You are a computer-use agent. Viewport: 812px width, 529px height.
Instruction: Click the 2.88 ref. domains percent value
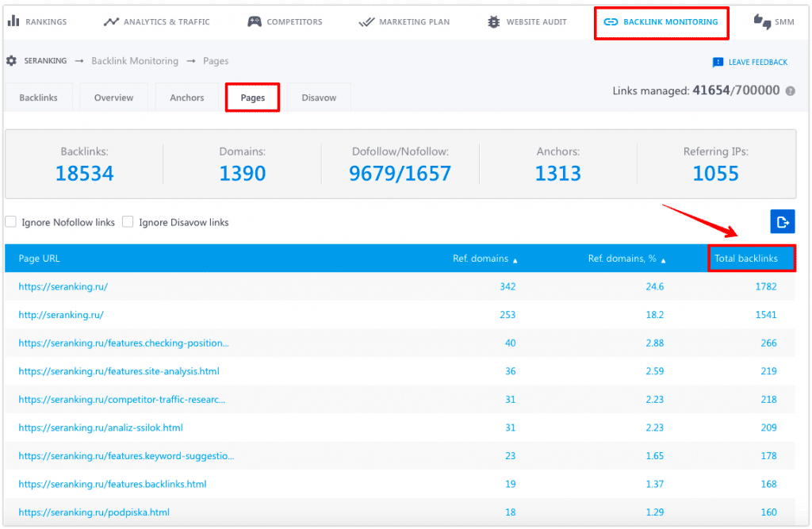pyautogui.click(x=654, y=343)
